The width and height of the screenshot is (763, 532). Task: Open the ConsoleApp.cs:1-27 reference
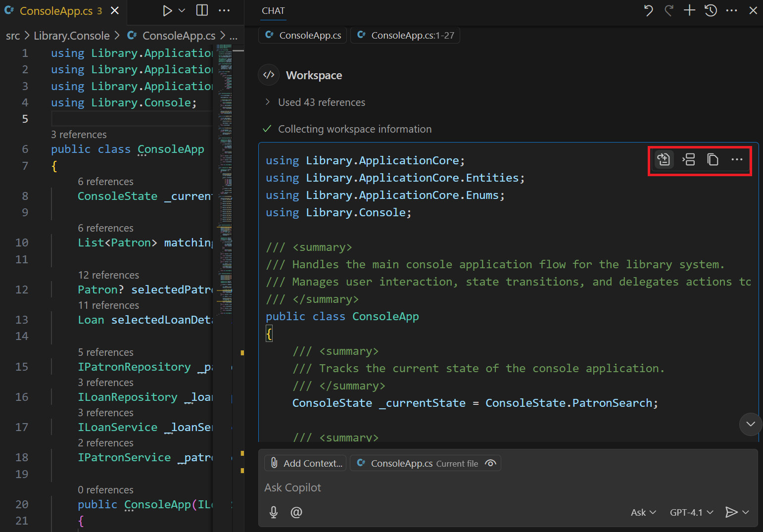click(405, 35)
